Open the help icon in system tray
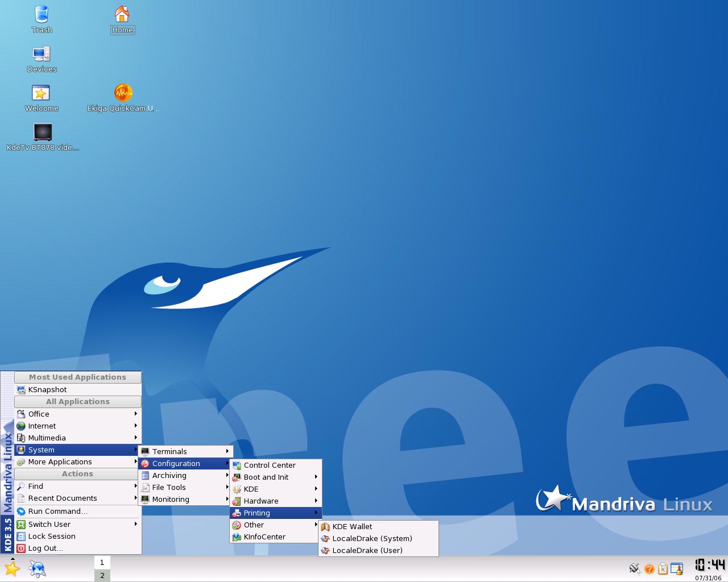 (x=649, y=568)
